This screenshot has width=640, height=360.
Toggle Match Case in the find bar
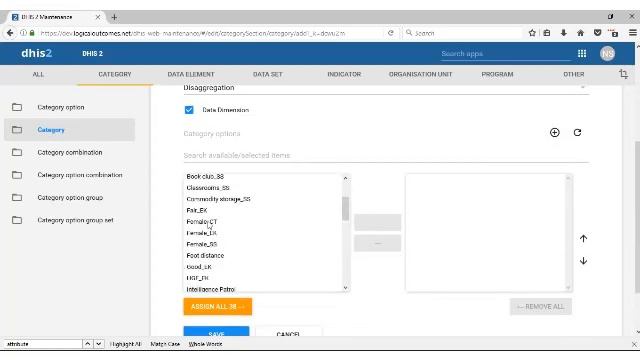[x=165, y=344]
